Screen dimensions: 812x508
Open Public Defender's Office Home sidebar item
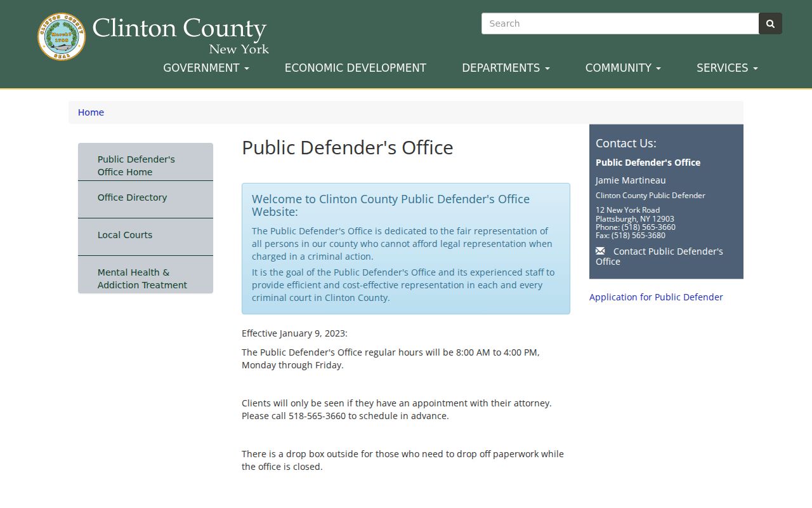tap(145, 162)
